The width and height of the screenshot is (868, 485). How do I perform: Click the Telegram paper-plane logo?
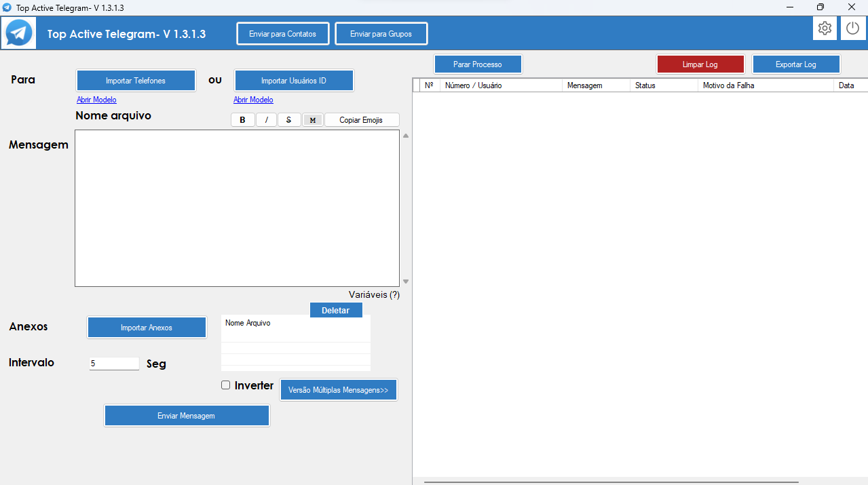click(x=18, y=33)
